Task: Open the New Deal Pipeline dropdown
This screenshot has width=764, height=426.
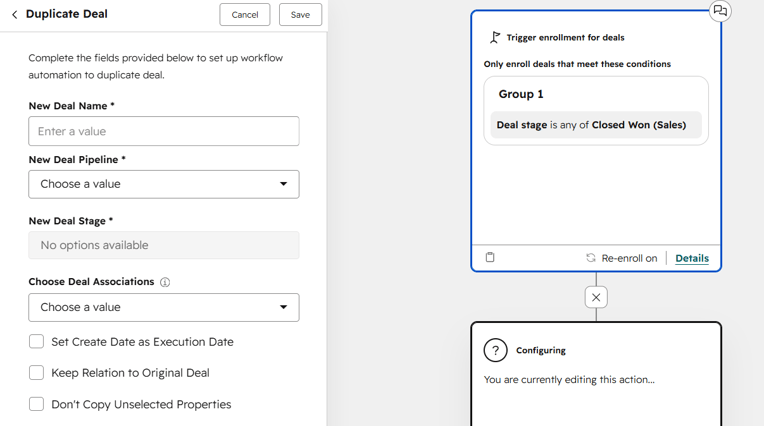Action: click(164, 184)
